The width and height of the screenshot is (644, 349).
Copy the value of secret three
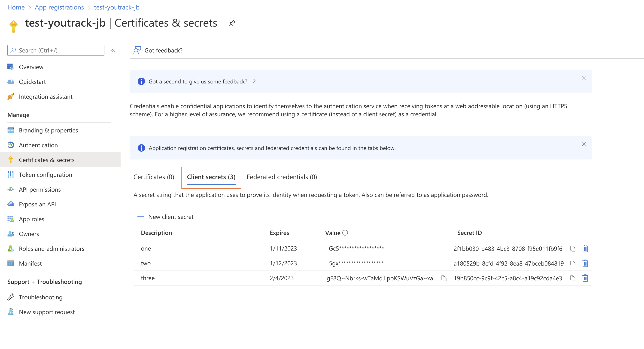[x=444, y=278]
